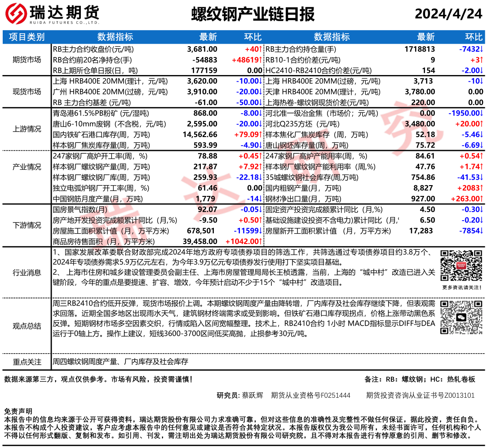The height and width of the screenshot is (448, 487).
Task: Click the 重点关注 row label
Action: 27,362
